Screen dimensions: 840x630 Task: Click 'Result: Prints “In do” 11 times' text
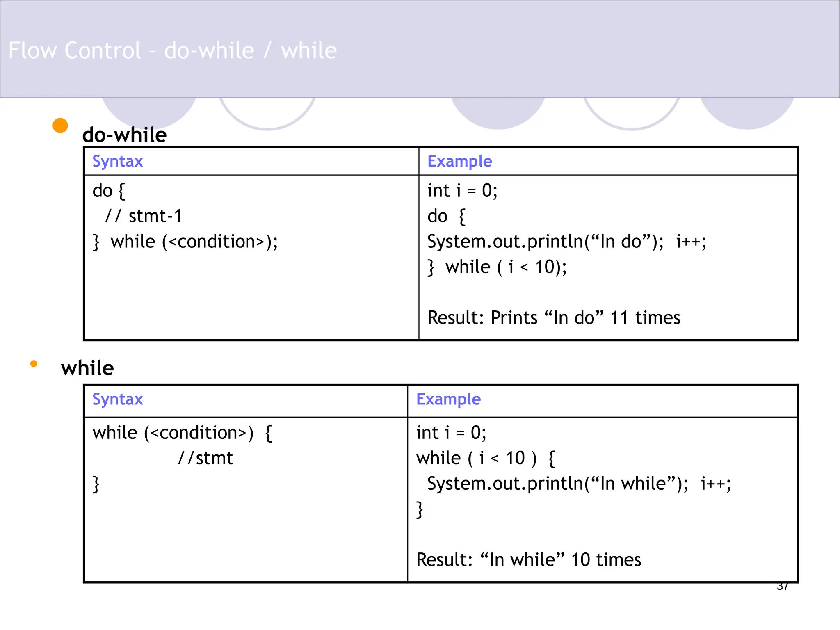point(554,318)
